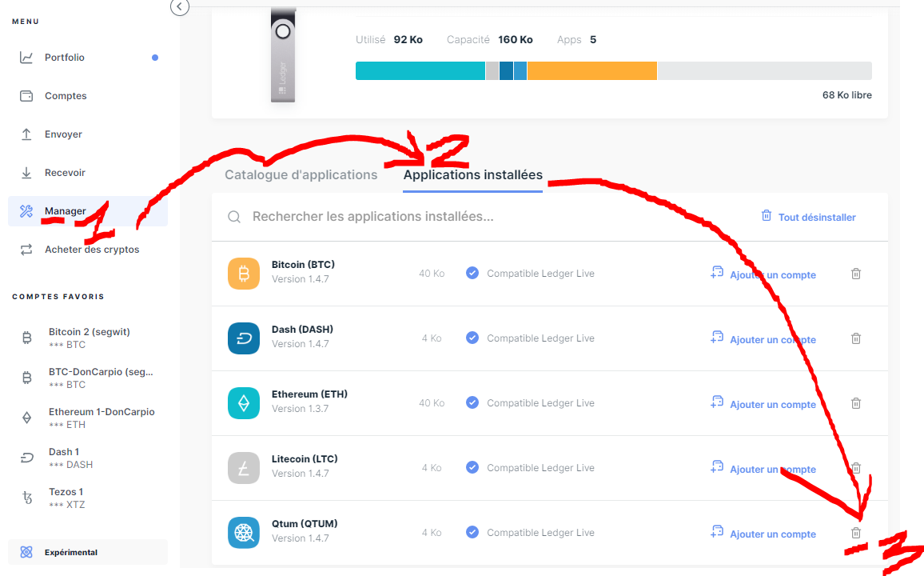Open the Portfolio menu item
This screenshot has height=576, width=924.
[x=65, y=58]
